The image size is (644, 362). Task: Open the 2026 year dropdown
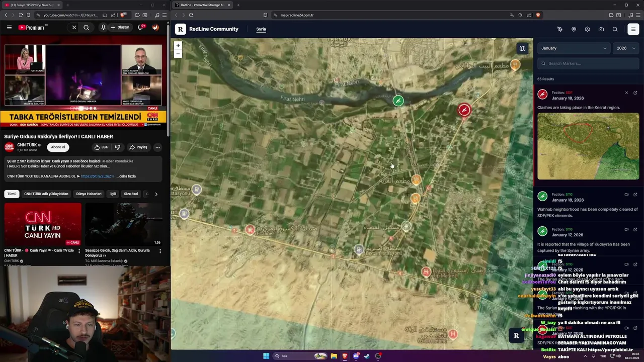pos(626,48)
